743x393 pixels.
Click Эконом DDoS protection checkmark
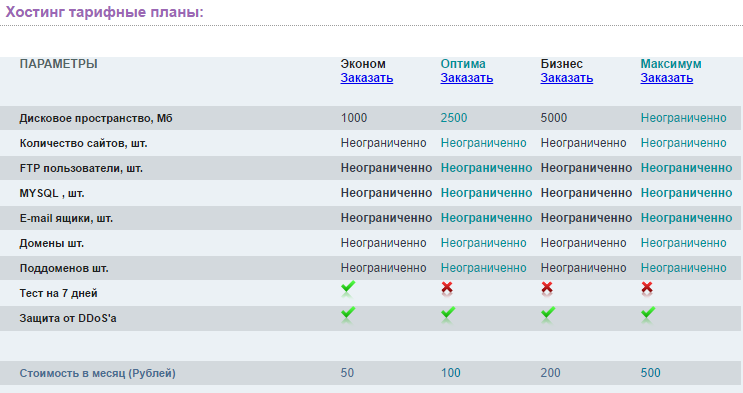[x=348, y=314]
